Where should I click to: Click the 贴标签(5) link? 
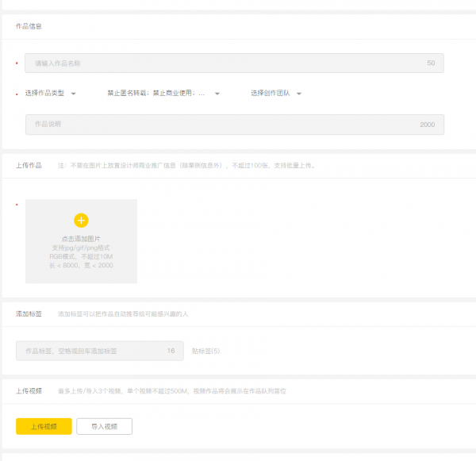pyautogui.click(x=206, y=351)
